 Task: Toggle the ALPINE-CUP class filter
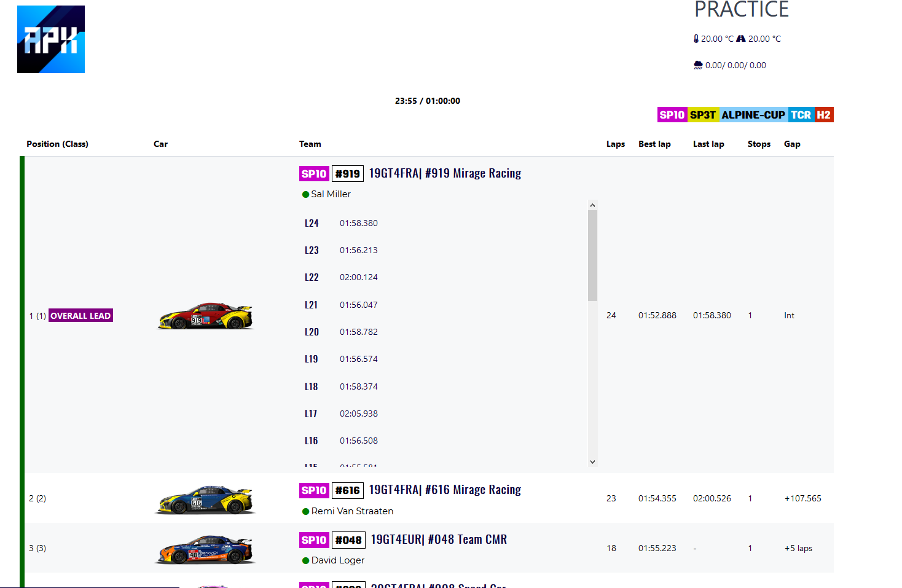click(x=753, y=115)
